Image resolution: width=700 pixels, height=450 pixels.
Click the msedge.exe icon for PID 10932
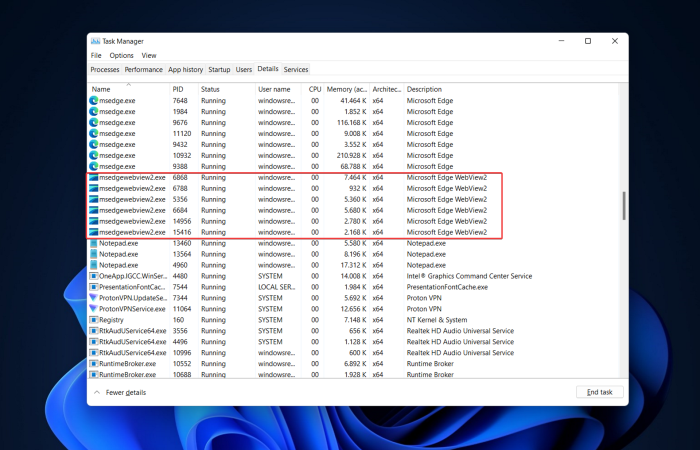tap(93, 155)
